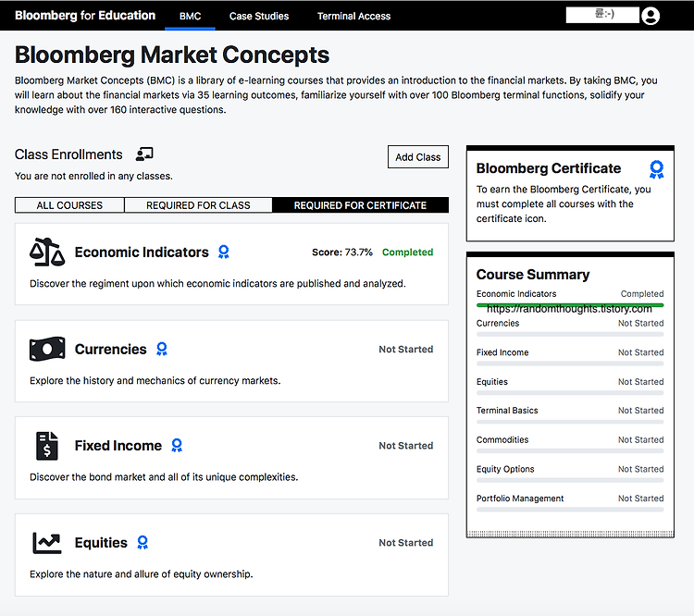
Task: Click certificate ribbon beside Currencies title
Action: (162, 349)
